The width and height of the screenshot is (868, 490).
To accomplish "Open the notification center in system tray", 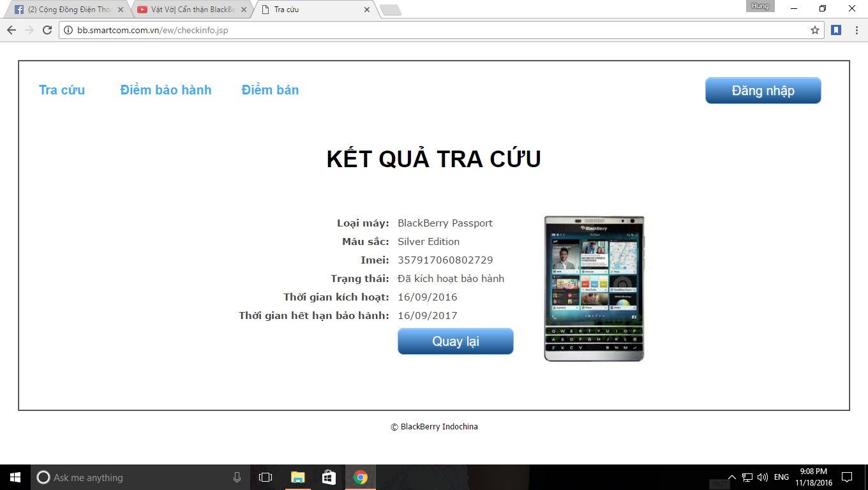I will pyautogui.click(x=848, y=477).
